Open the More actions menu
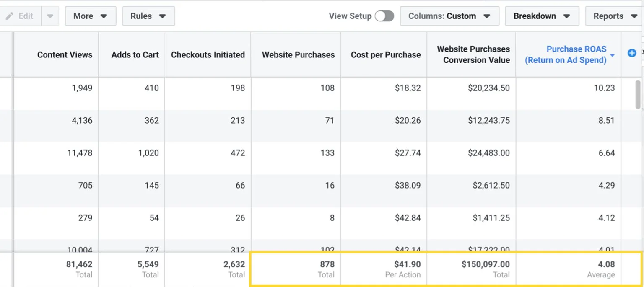Screen dimensions: 644x287 click(x=90, y=16)
